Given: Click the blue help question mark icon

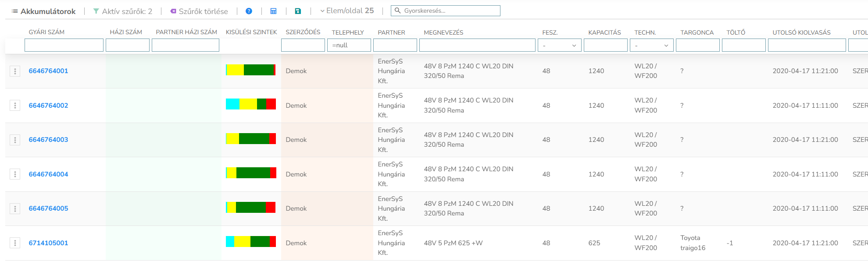Looking at the screenshot, I should point(249,11).
